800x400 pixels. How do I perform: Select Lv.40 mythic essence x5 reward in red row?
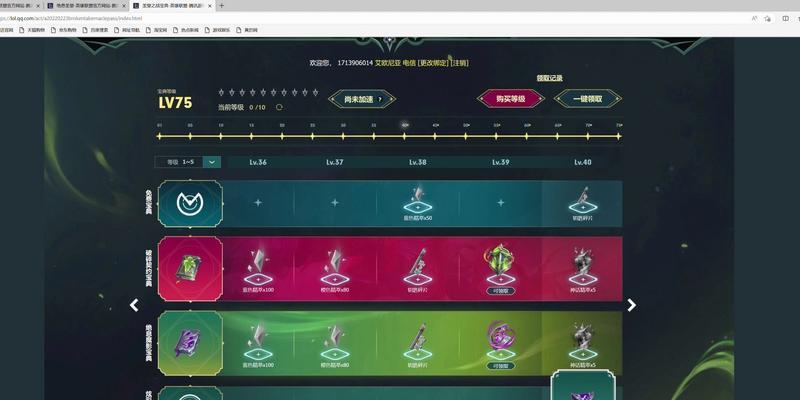coord(583,271)
